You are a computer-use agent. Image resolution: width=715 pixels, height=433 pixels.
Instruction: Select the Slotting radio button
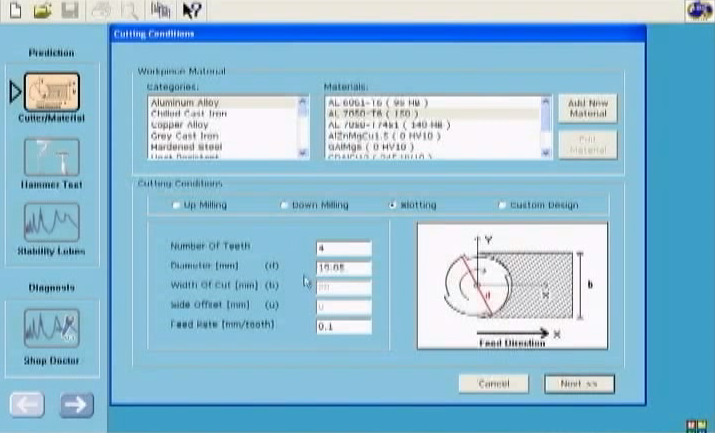pyautogui.click(x=392, y=205)
